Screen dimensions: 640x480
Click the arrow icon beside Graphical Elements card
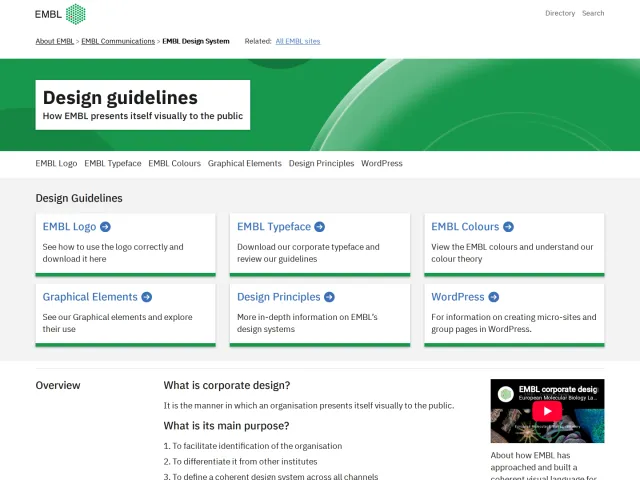coord(147,297)
